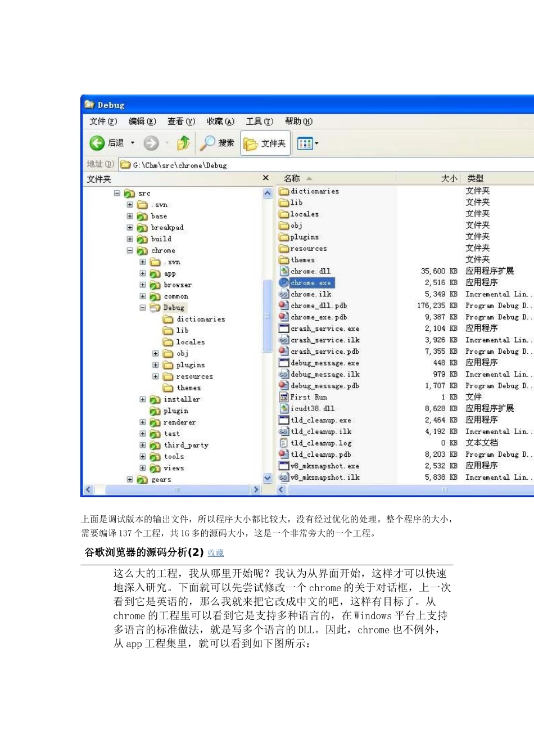Open the Views icon dropdown
The image size is (534, 756).
(307, 143)
